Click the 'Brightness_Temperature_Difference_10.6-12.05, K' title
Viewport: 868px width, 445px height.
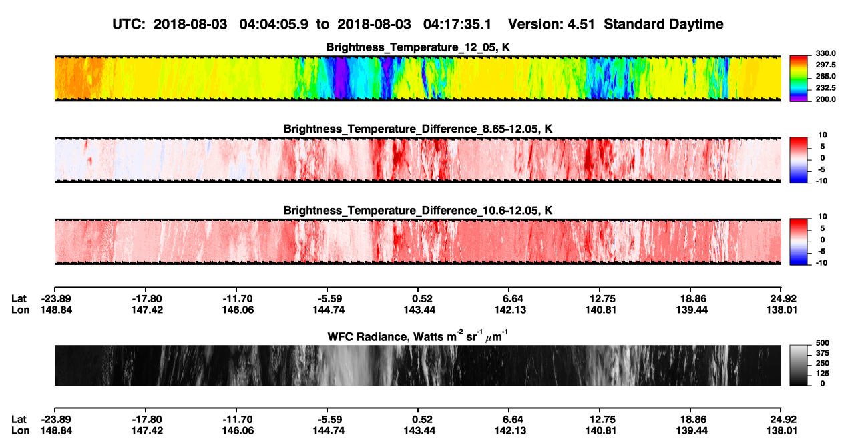[x=418, y=211]
